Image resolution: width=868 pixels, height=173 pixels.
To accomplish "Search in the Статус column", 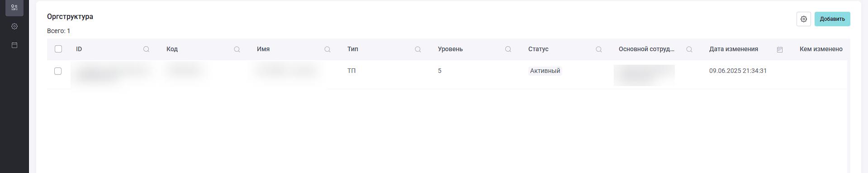I will coord(598,49).
